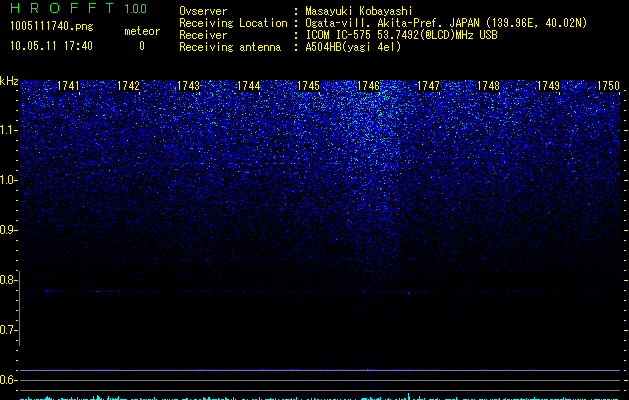
Task: Click the Receiver label
Action: click(x=203, y=35)
